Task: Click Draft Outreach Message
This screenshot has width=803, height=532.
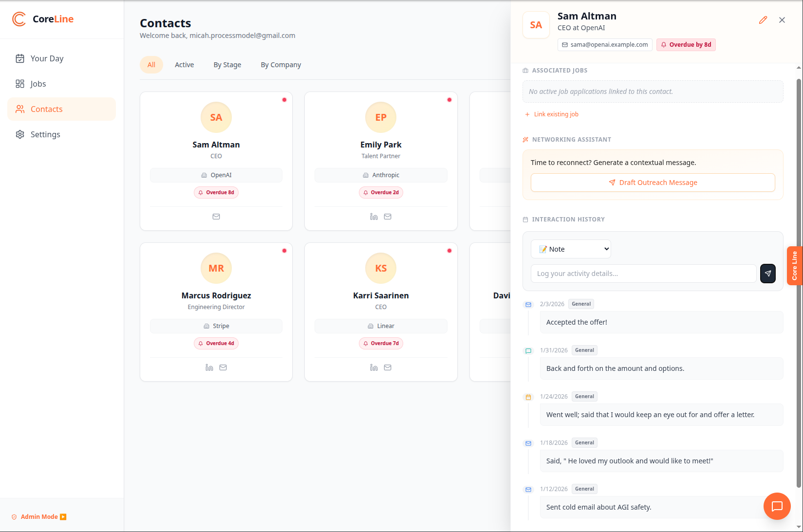Action: point(653,183)
